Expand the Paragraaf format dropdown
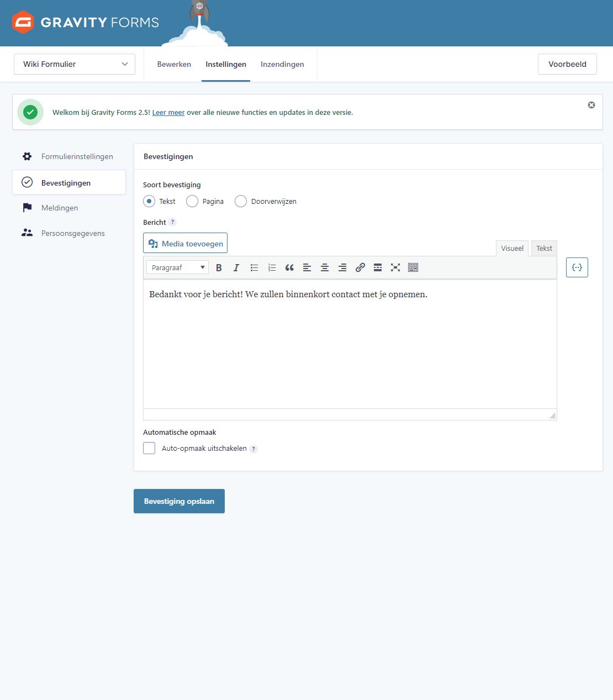The height and width of the screenshot is (700, 613). coord(177,268)
